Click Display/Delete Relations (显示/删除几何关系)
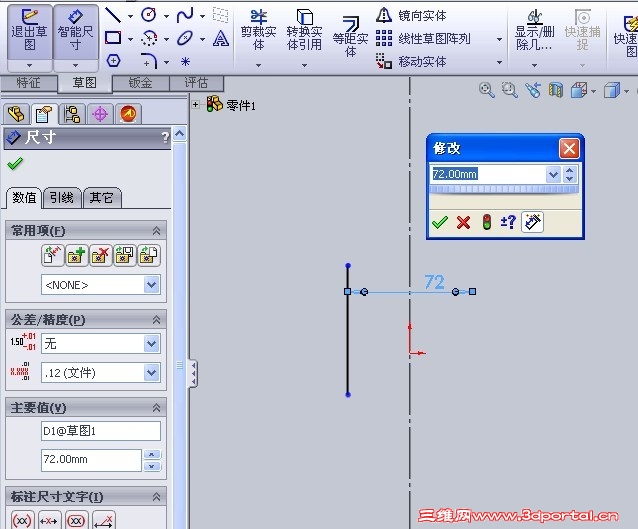This screenshot has width=638, height=529. click(x=535, y=31)
